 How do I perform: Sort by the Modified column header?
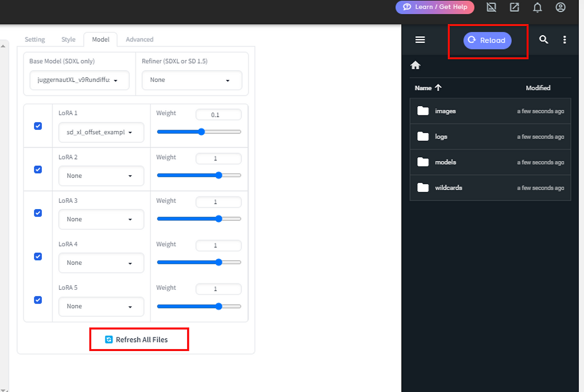(x=538, y=88)
